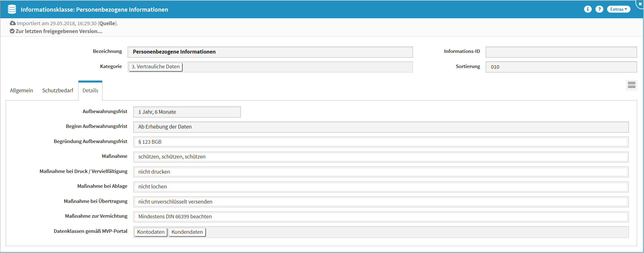Toggle the layout view icon above panel

pos(631,85)
